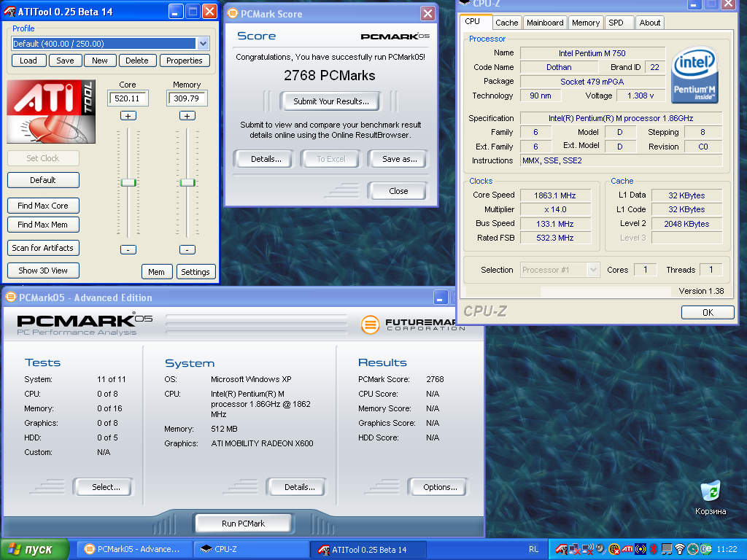Click the ATITool Default clocks button

pyautogui.click(x=43, y=180)
